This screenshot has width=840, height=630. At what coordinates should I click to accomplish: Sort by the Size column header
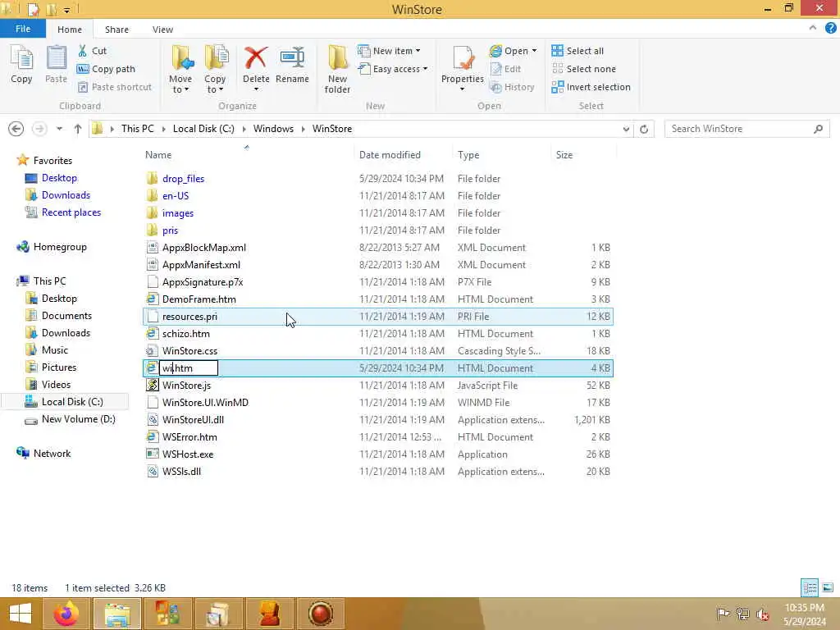tap(564, 155)
